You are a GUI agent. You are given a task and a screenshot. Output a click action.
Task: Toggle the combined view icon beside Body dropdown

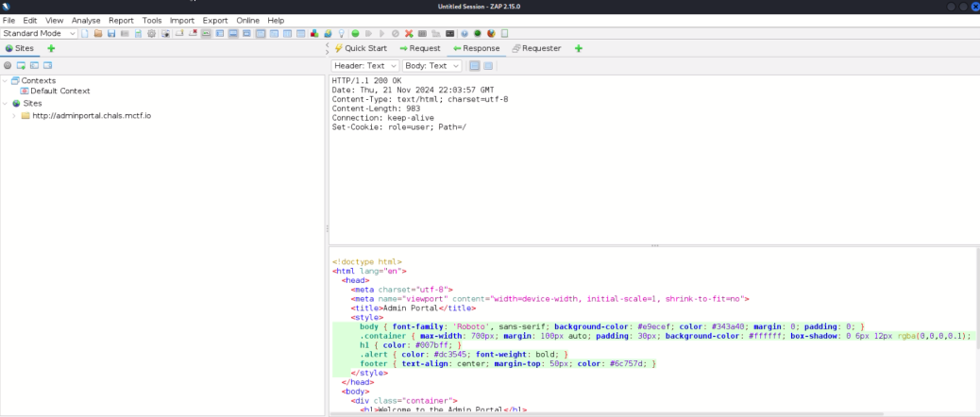click(488, 65)
